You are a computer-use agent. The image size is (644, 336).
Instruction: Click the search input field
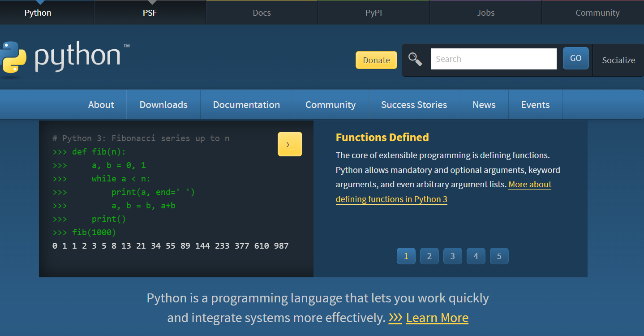[x=494, y=59]
